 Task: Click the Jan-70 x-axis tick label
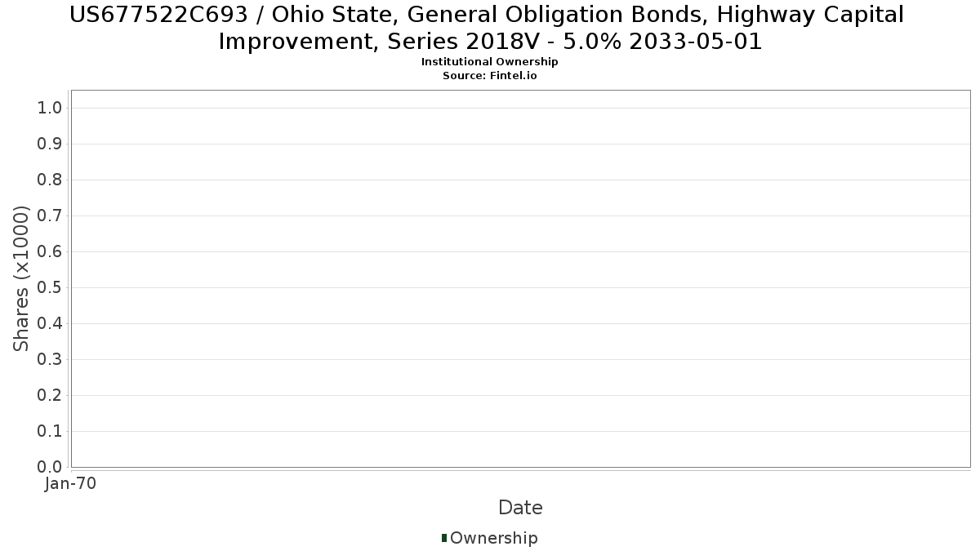click(71, 483)
